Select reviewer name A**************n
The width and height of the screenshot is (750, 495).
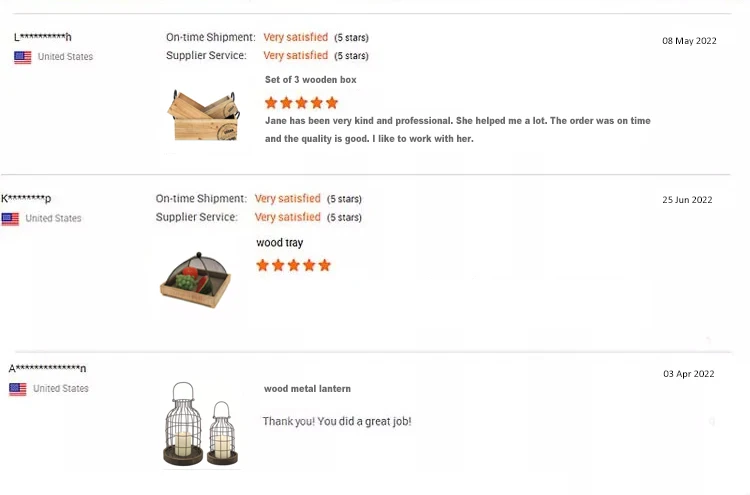coord(47,369)
